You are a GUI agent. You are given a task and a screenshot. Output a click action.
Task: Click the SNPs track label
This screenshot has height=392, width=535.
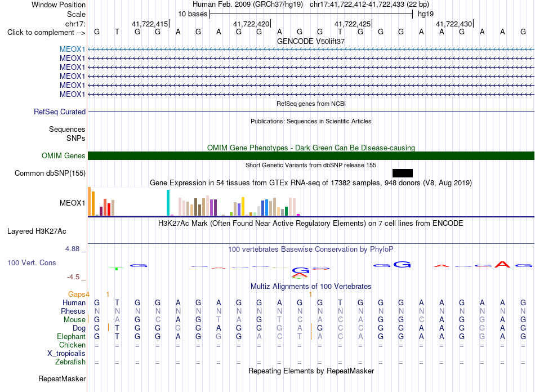click(76, 138)
